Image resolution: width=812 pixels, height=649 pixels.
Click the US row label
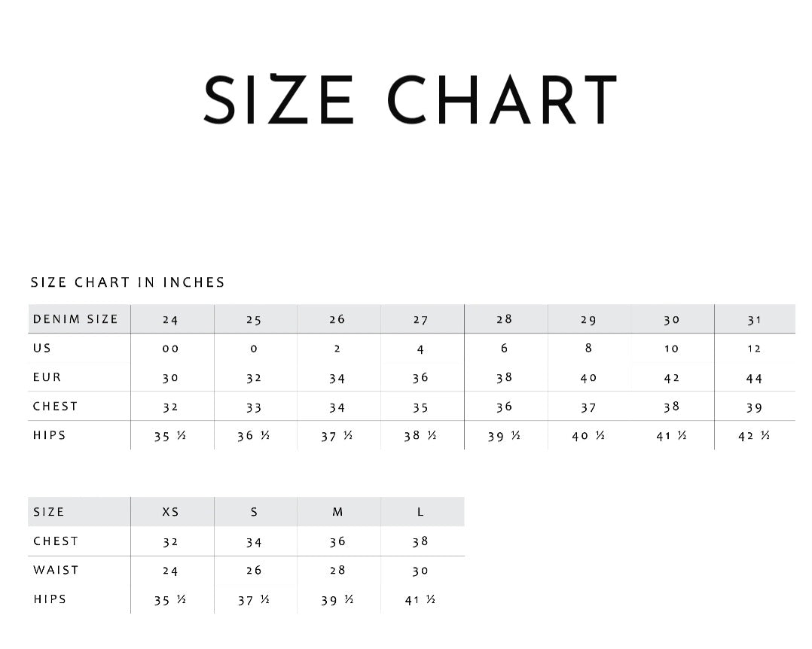click(x=42, y=349)
